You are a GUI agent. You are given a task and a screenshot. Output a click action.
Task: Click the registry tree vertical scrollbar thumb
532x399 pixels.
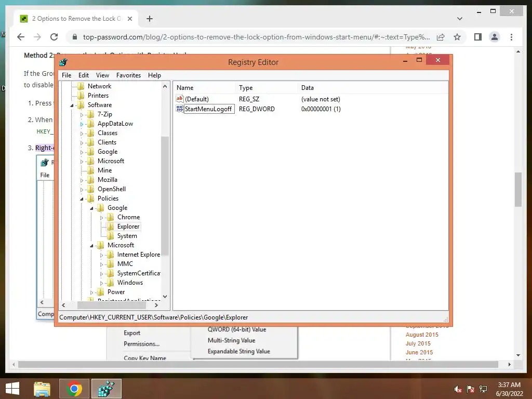click(x=165, y=196)
